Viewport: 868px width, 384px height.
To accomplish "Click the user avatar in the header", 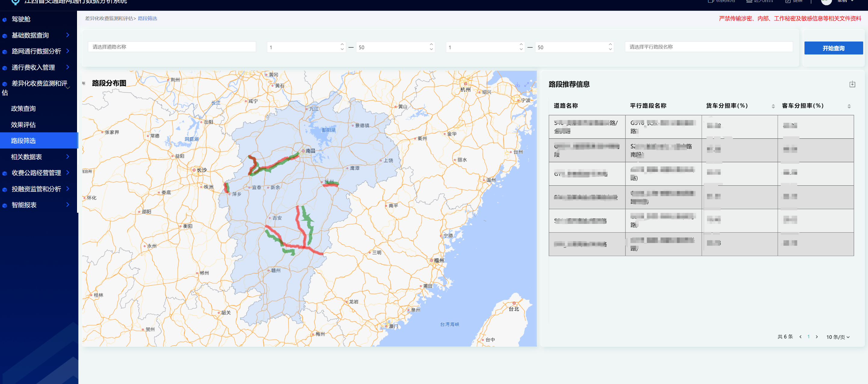I will (826, 2).
